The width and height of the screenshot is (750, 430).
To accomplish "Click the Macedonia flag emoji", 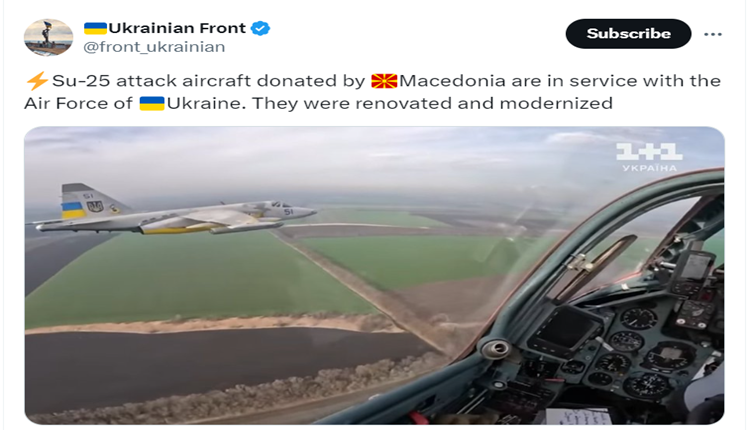I will (384, 81).
